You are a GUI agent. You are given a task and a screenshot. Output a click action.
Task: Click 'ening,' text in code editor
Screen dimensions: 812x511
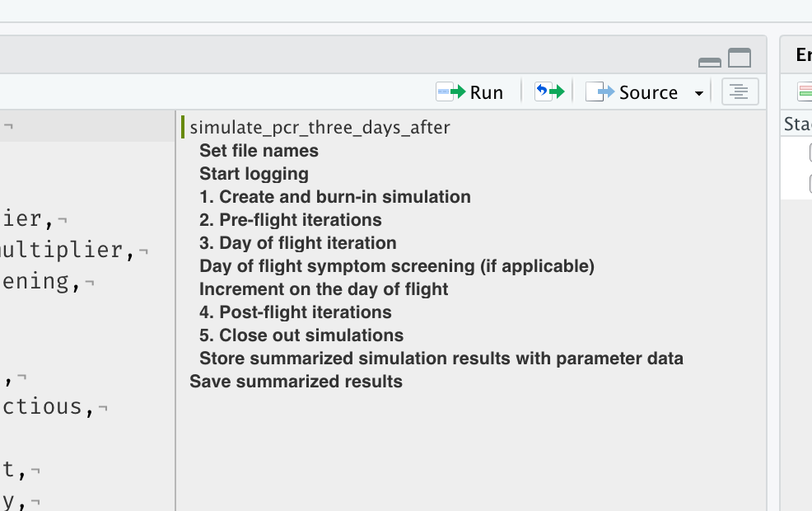tap(41, 283)
